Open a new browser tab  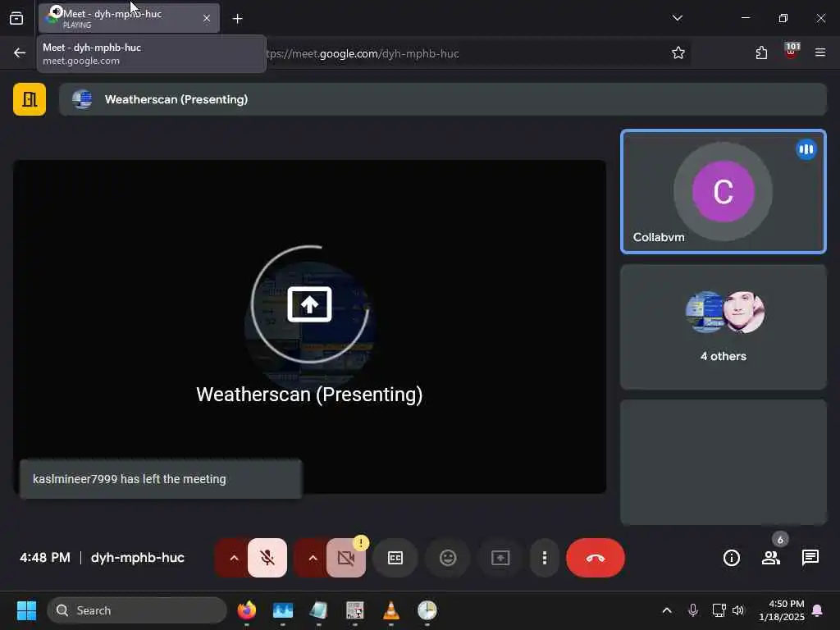(x=237, y=19)
